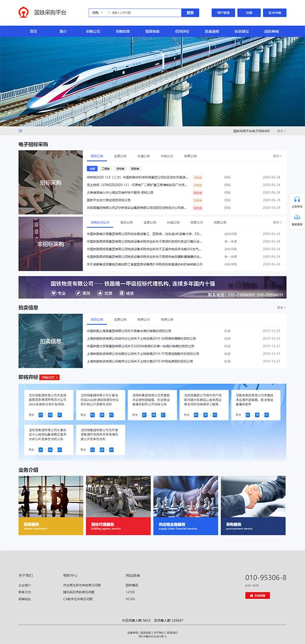
Task: Open 智能客服 chat icon in sidebar
Action: (297, 217)
